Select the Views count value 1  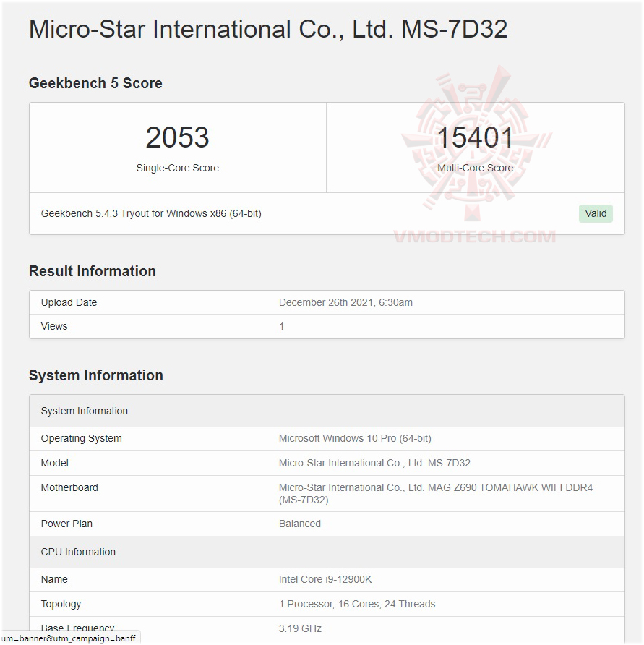[281, 326]
